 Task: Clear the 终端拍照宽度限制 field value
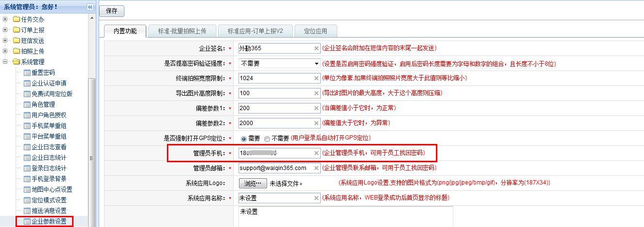tap(316, 78)
